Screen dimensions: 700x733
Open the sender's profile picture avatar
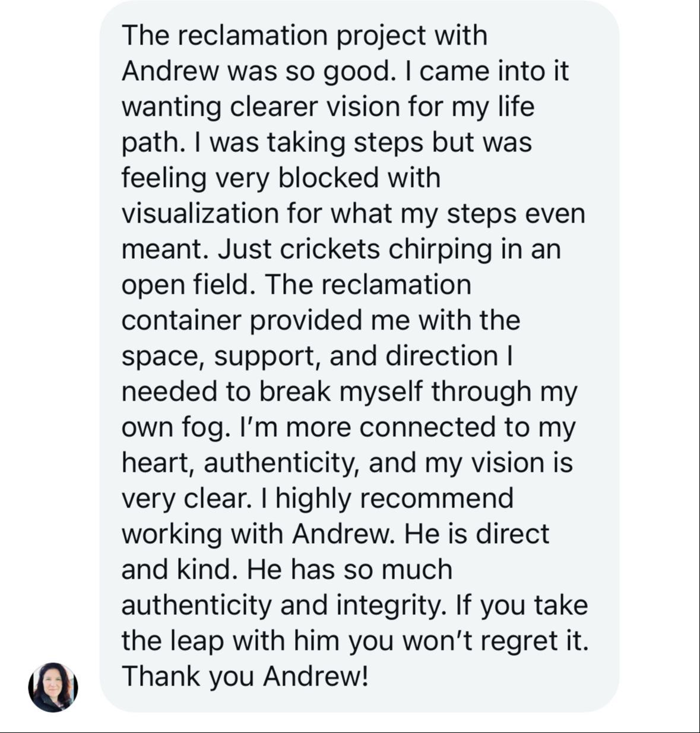click(x=53, y=687)
